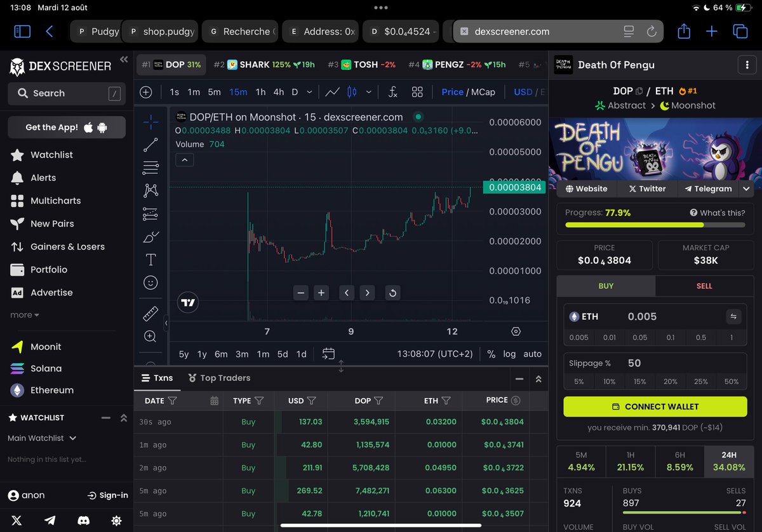Click Get the App! button
This screenshot has height=532, width=762.
tap(67, 127)
